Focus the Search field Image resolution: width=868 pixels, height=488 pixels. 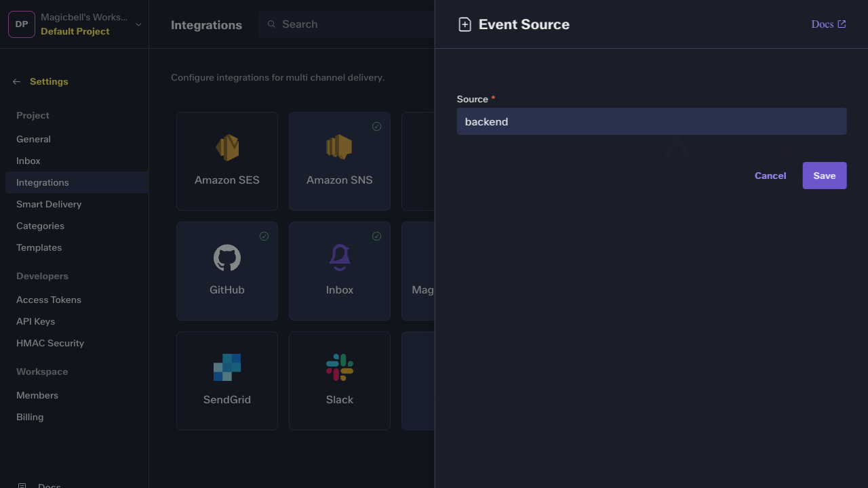[x=346, y=24]
